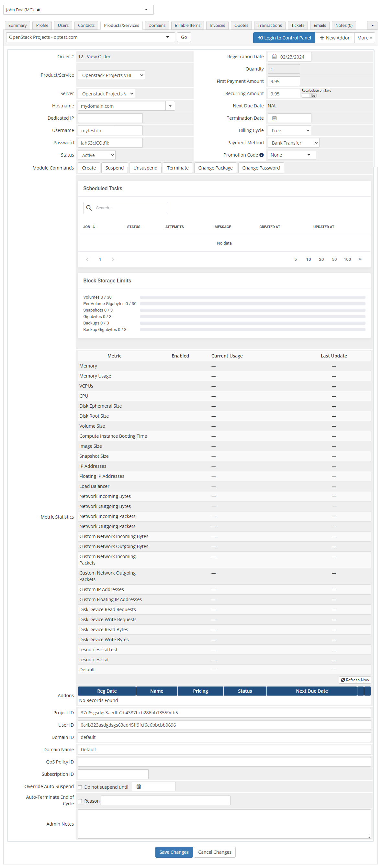Run the Suspend module command
The height and width of the screenshot is (868, 382).
coord(114,168)
